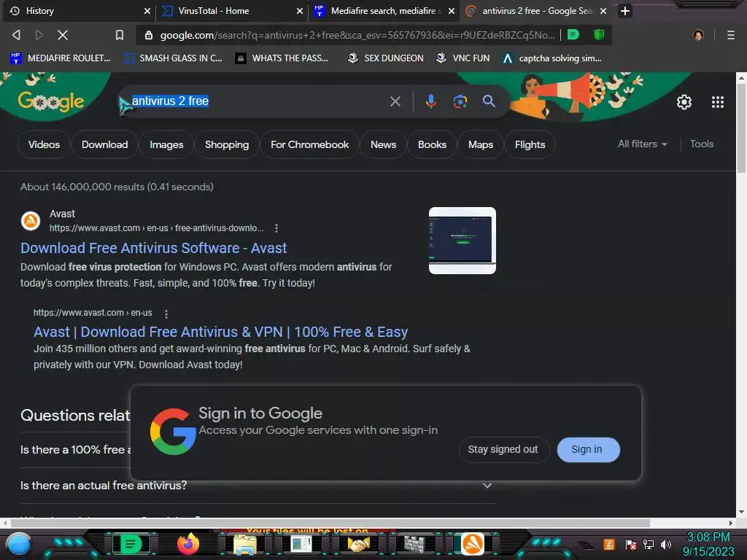
Task: Search by image with Google Lens
Action: click(460, 101)
